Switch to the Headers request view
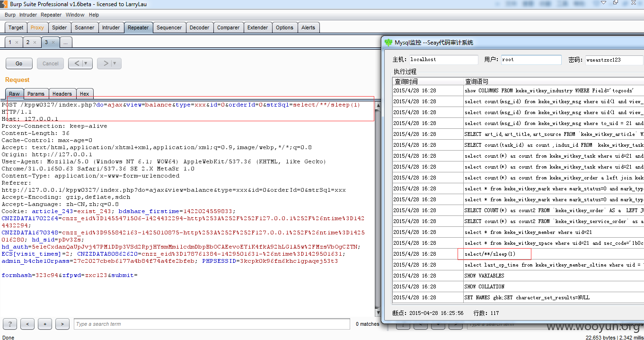Image resolution: width=644 pixels, height=340 pixels. click(x=62, y=94)
